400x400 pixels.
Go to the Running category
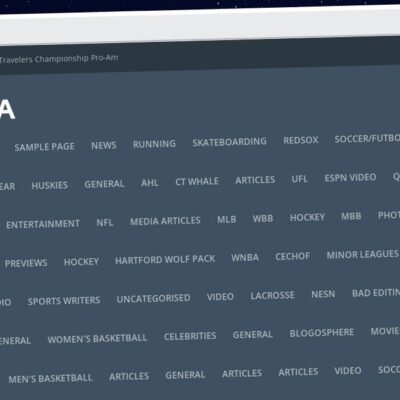click(x=154, y=144)
